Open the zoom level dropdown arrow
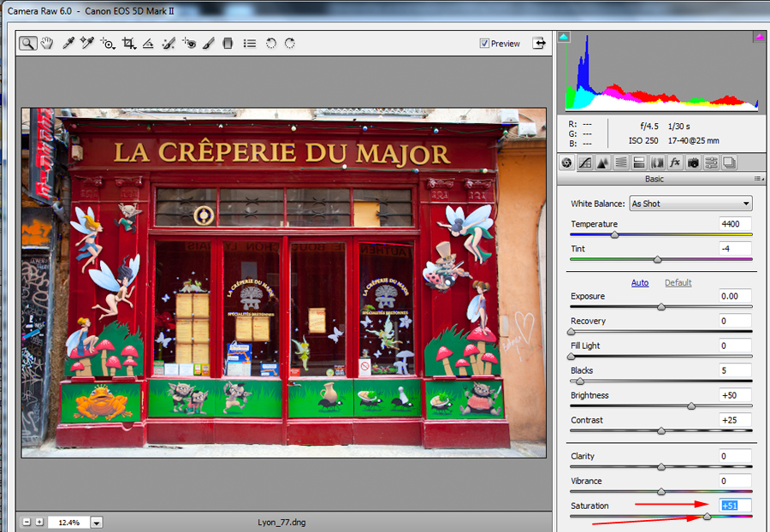This screenshot has width=770, height=532. pyautogui.click(x=97, y=523)
